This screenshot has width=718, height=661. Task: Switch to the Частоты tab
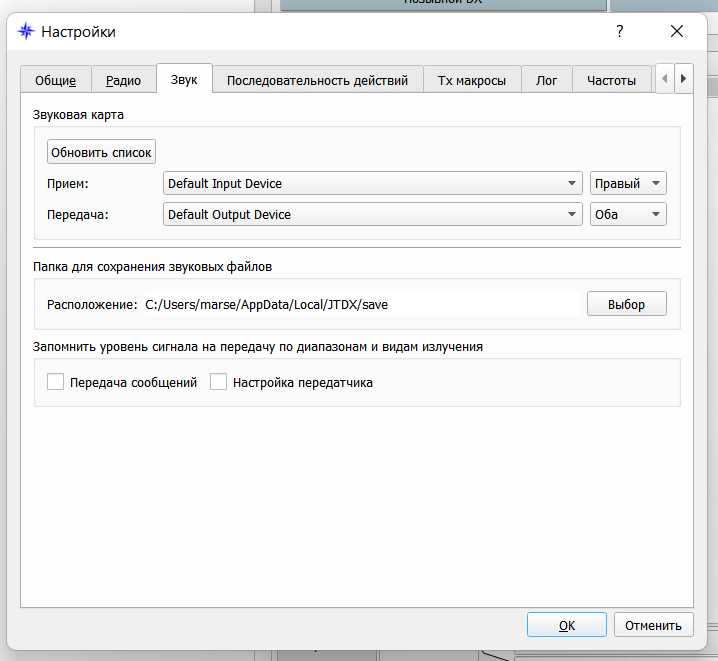pos(611,81)
